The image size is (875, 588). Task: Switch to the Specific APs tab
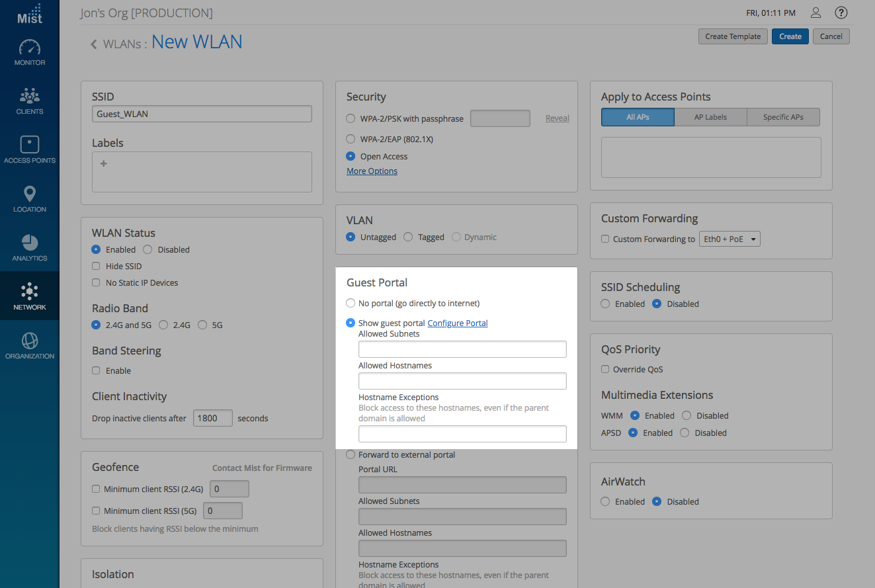783,117
